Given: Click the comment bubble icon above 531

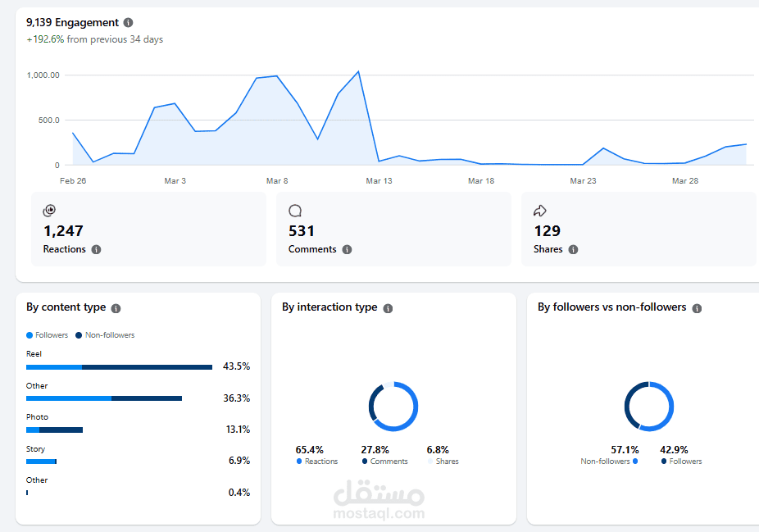Looking at the screenshot, I should [x=295, y=211].
